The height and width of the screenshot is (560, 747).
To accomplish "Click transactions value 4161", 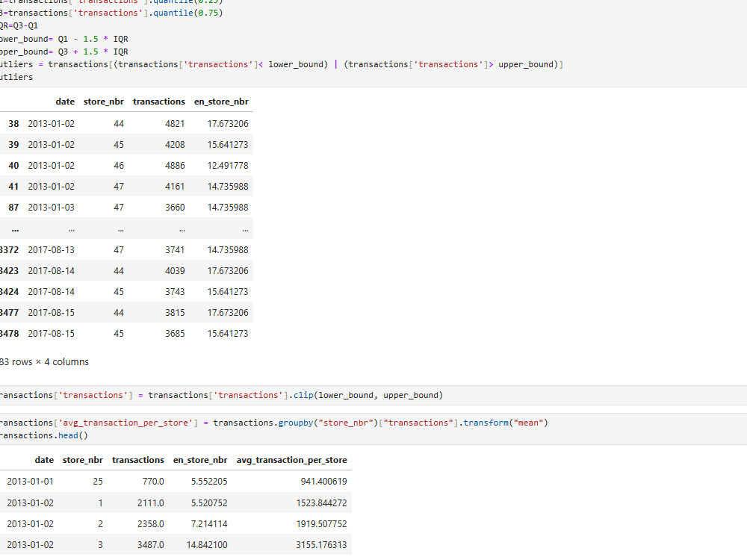I will coord(175,187).
